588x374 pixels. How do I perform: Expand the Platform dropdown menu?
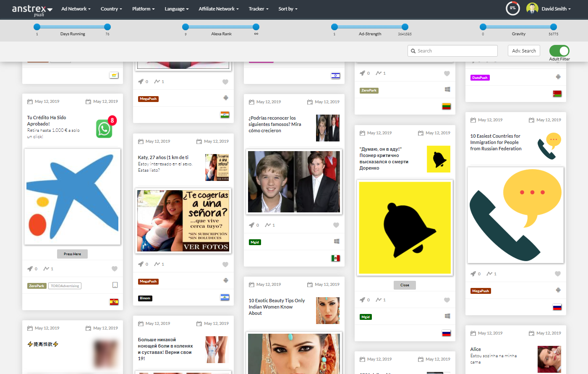click(144, 9)
